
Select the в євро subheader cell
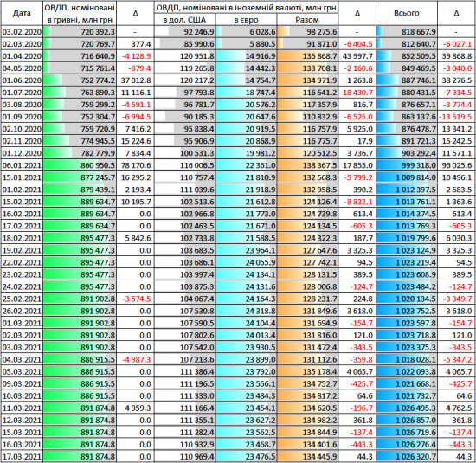point(246,20)
